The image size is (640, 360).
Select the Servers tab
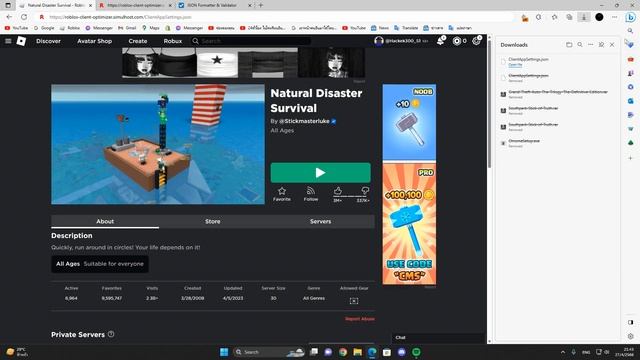point(320,221)
